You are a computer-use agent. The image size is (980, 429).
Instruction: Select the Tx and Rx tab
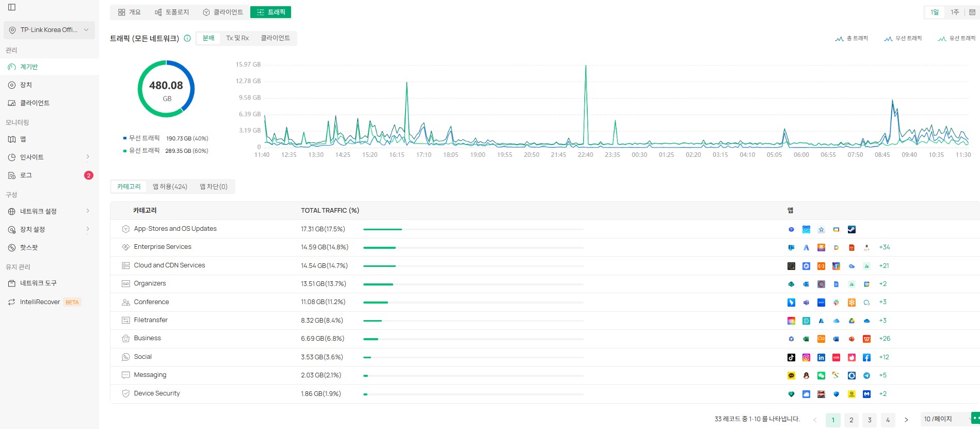pos(237,38)
